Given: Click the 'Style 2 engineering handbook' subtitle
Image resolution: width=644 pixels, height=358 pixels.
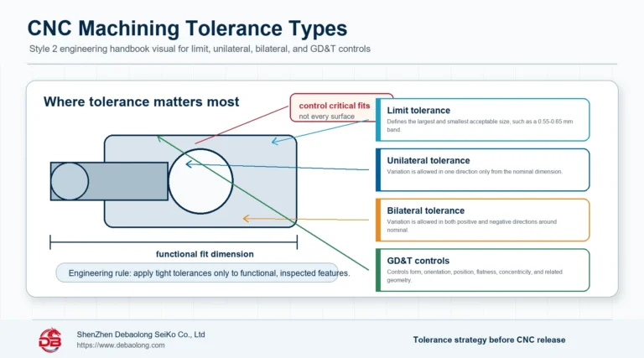Looking at the screenshot, I should coord(200,49).
